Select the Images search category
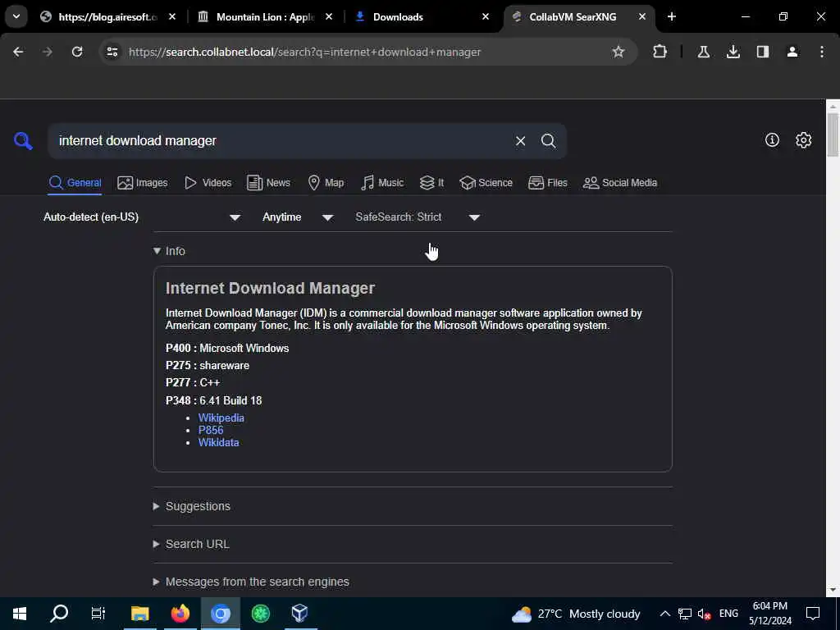 coord(143,183)
